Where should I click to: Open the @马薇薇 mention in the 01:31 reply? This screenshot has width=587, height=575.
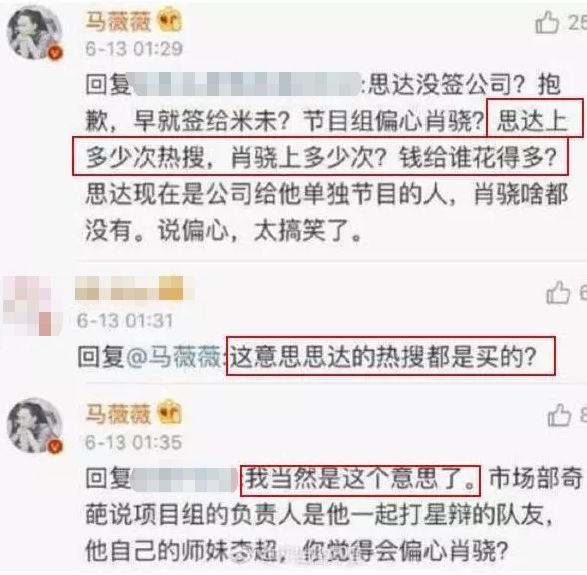175,357
